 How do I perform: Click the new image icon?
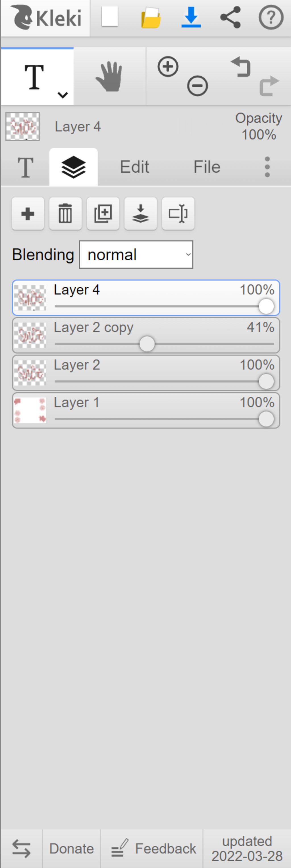[110, 17]
